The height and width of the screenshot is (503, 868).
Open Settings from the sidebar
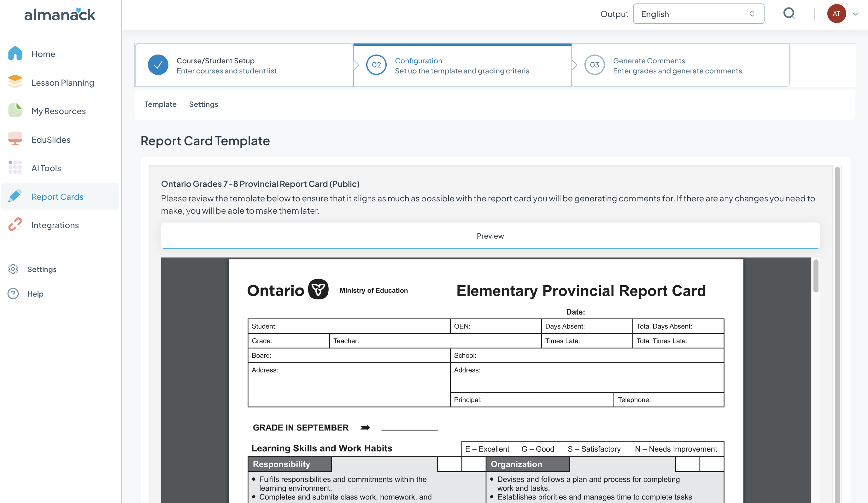coord(41,269)
